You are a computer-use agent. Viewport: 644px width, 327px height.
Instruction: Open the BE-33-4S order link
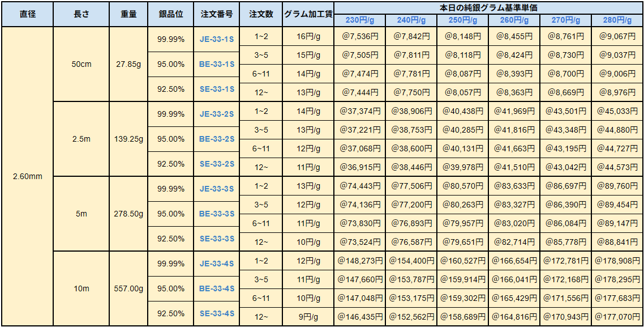click(x=217, y=288)
